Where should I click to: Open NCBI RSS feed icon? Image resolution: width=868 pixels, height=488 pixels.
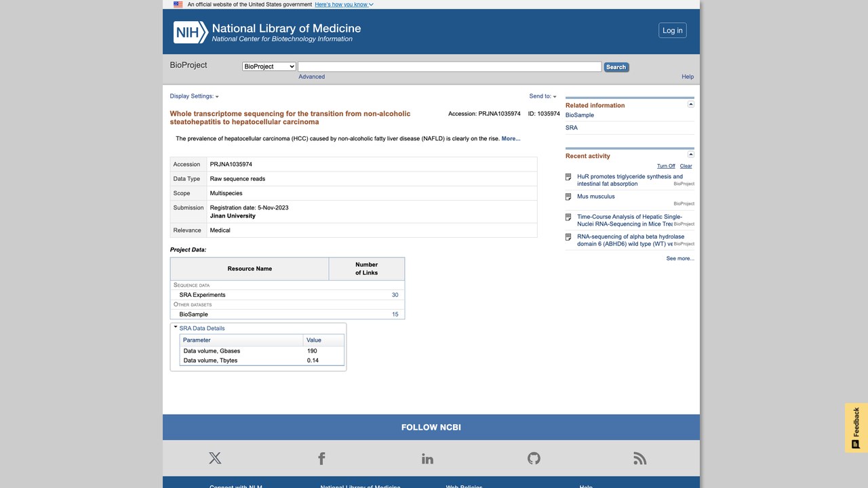click(x=639, y=458)
